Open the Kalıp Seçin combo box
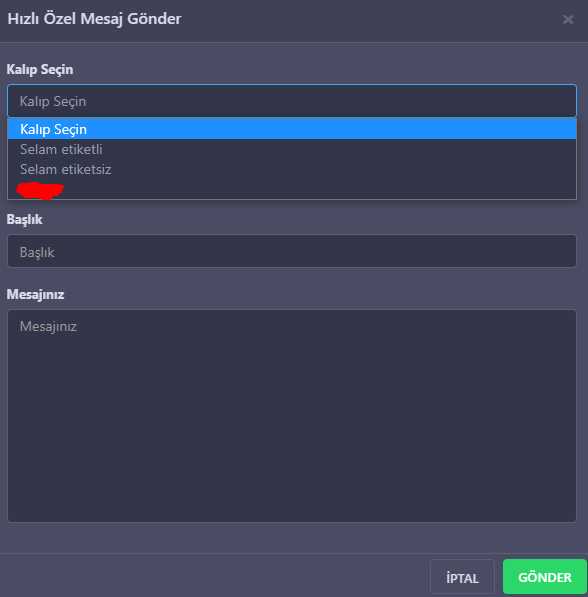The image size is (588, 597). click(x=292, y=101)
